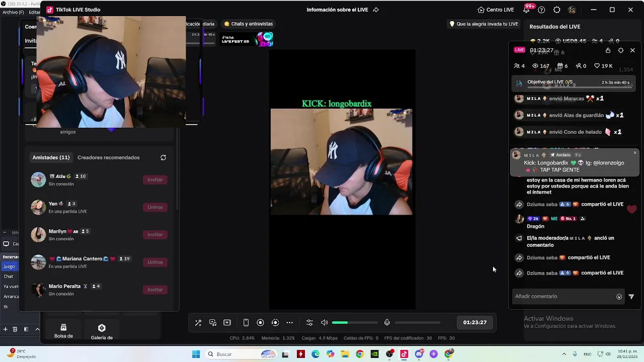This screenshot has height=362, width=644.
Task: Switch to Creadores recomendados tab
Action: click(x=109, y=157)
